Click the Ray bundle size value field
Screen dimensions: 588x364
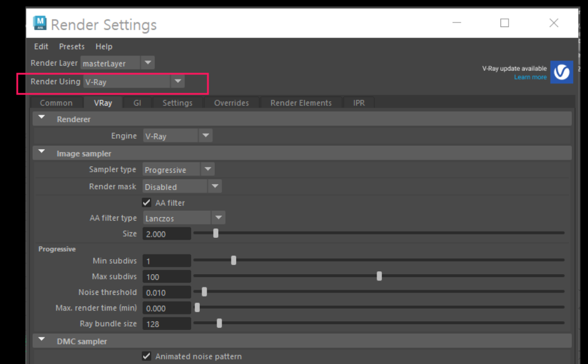point(167,324)
